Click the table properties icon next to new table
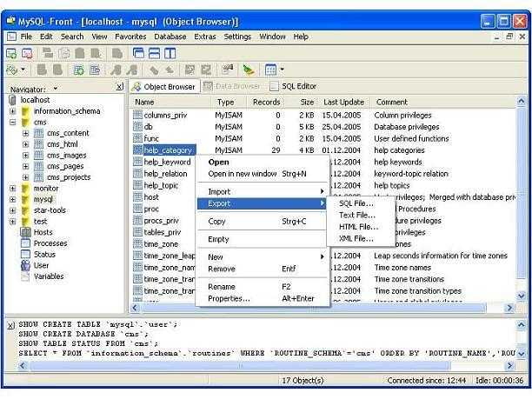 pos(95,70)
